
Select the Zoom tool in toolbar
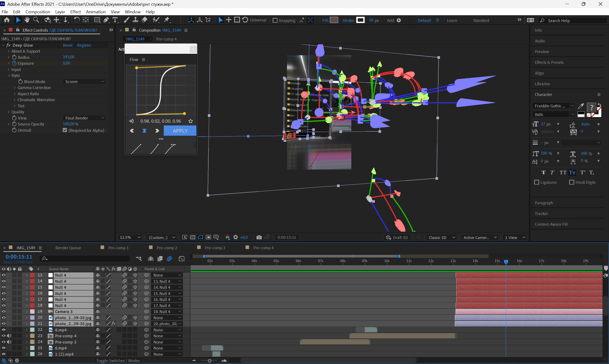point(36,20)
